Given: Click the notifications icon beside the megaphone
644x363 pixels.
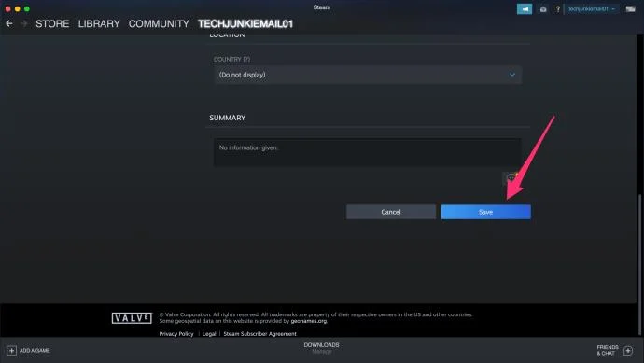Looking at the screenshot, I should pos(543,9).
